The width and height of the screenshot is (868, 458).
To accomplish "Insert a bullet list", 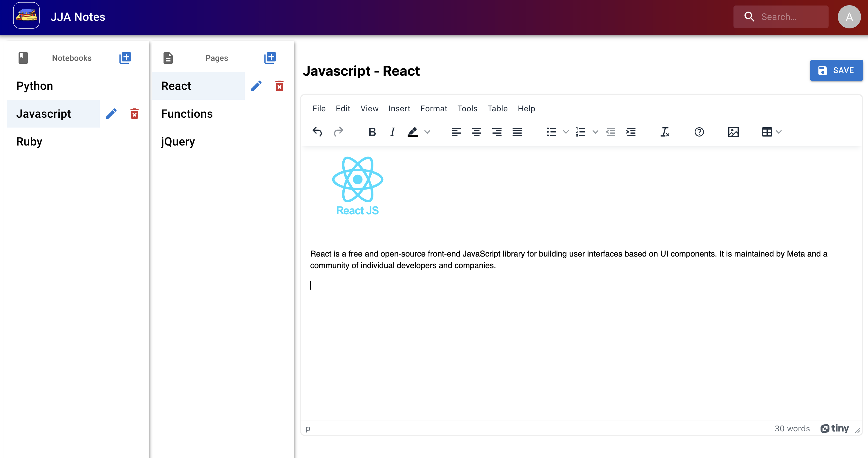I will [551, 132].
